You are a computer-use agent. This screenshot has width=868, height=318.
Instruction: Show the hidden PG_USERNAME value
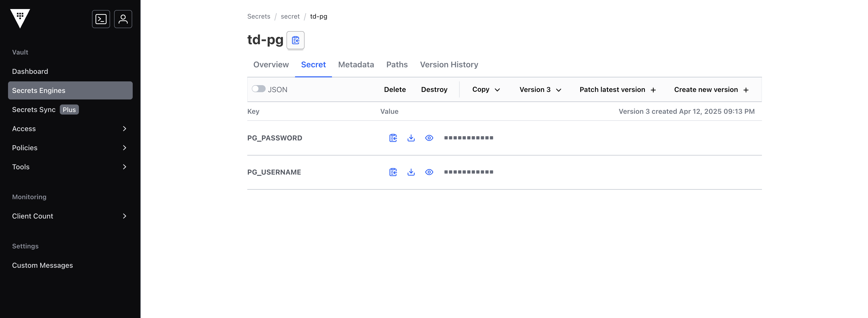(x=429, y=172)
